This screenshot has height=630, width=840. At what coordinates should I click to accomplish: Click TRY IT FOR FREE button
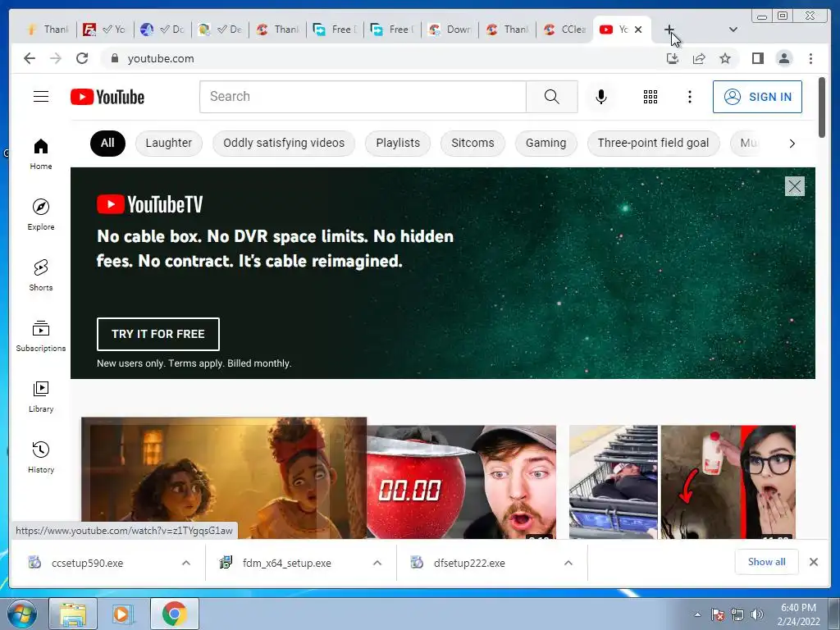(x=158, y=334)
